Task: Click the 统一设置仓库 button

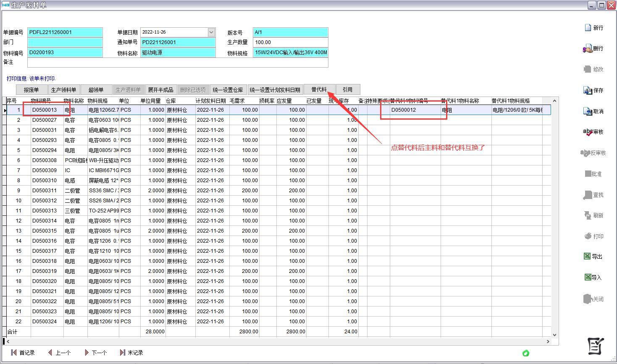Action: tap(228, 90)
